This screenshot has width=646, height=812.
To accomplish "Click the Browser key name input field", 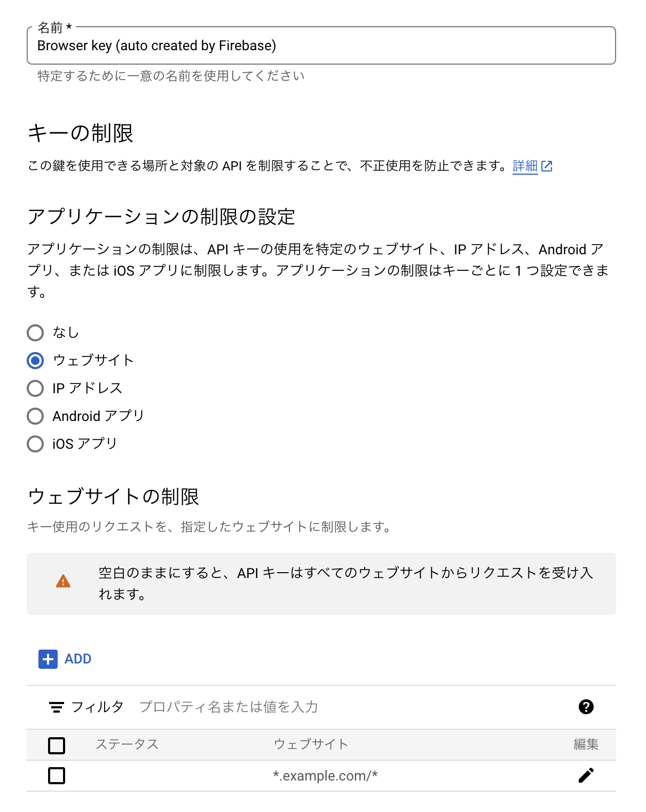I will (x=320, y=45).
